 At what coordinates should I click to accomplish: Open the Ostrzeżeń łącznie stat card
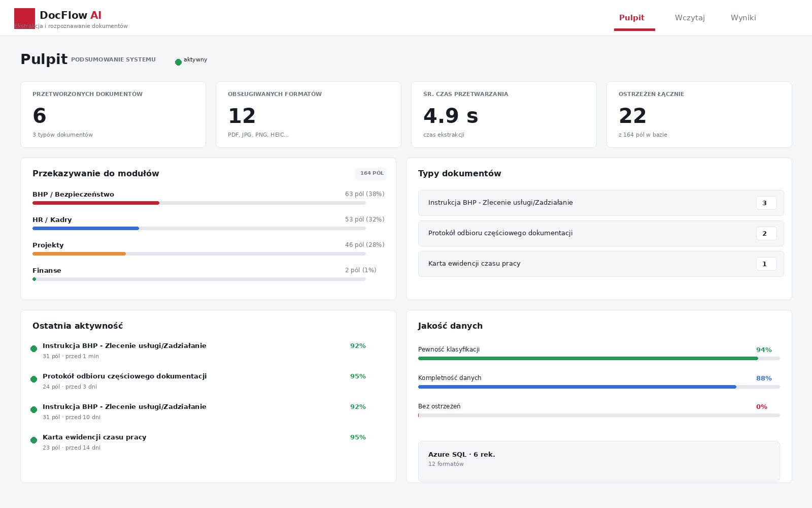(699, 114)
